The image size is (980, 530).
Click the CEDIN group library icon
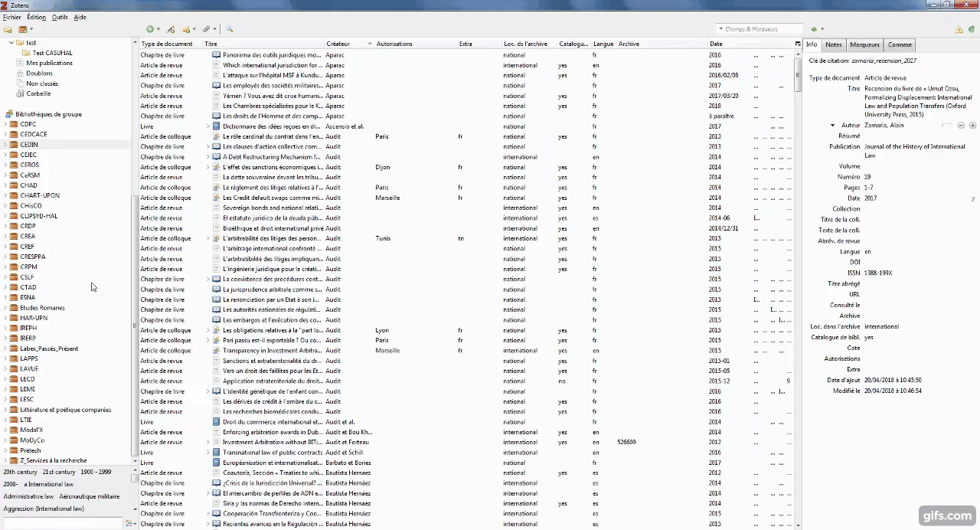tap(14, 144)
